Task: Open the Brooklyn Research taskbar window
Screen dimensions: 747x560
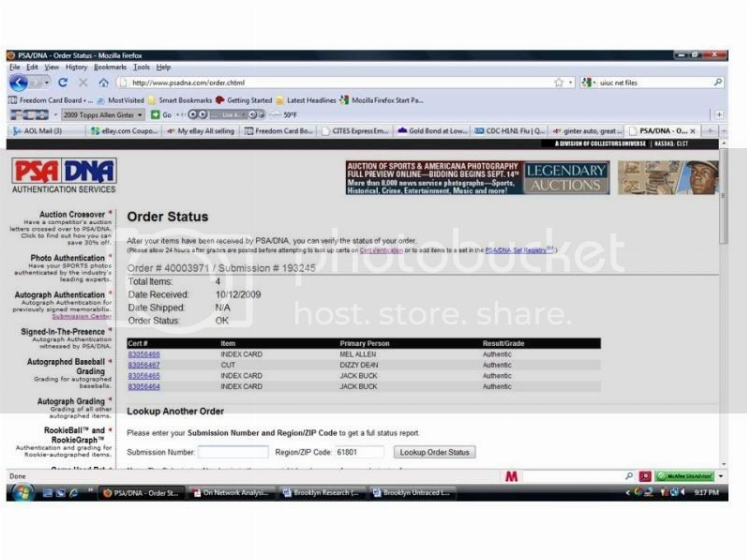Action: [321, 493]
